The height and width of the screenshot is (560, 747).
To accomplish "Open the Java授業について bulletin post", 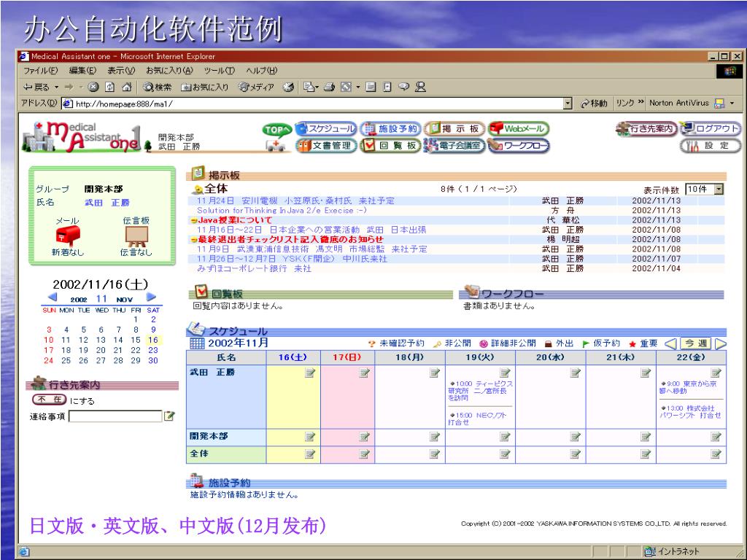I will pyautogui.click(x=235, y=220).
